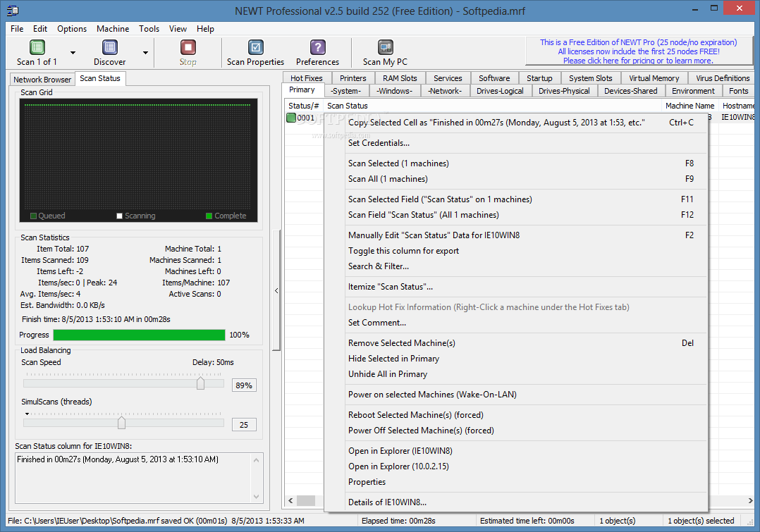Screen dimensions: 760x532
Task: Open the File menu
Action: (x=17, y=29)
